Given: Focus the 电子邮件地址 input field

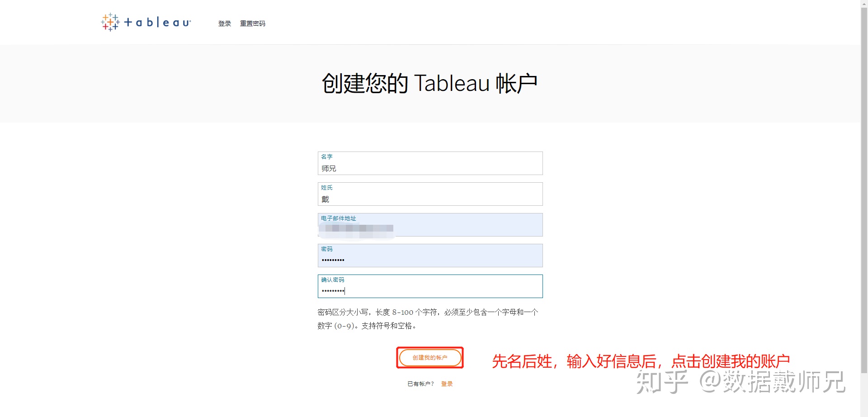Looking at the screenshot, I should click(430, 225).
